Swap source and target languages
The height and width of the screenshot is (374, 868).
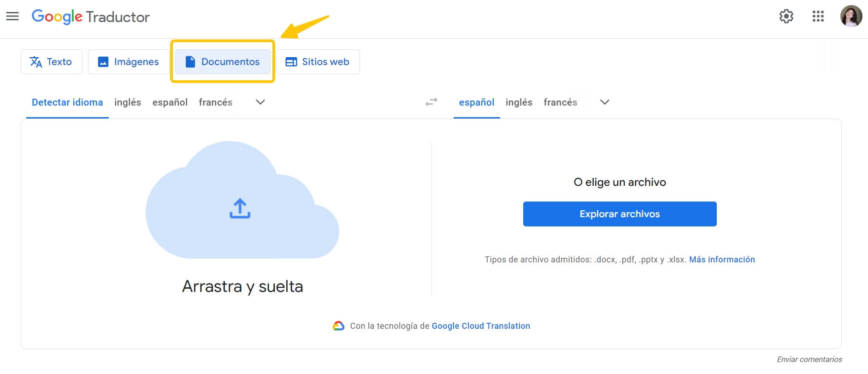click(x=431, y=102)
